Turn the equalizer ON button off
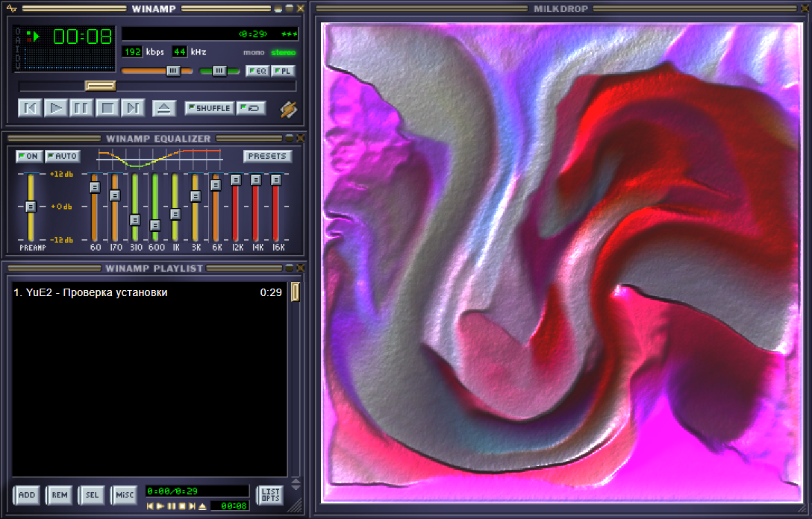This screenshot has width=812, height=519. [x=28, y=156]
